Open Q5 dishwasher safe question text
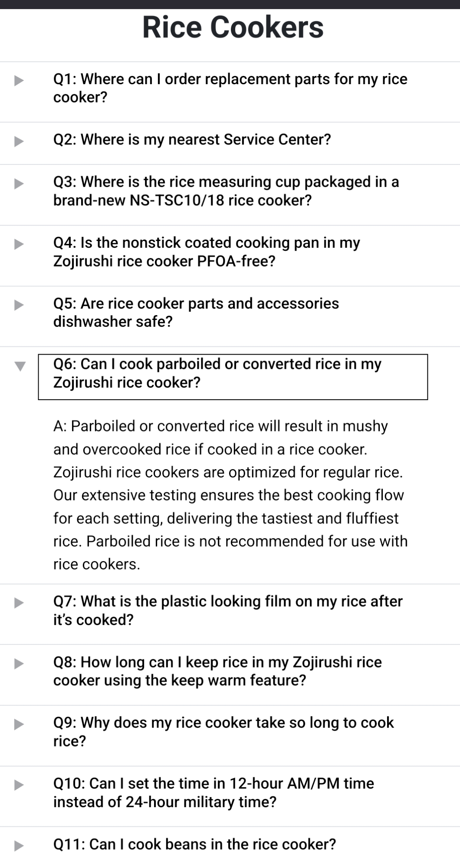The height and width of the screenshot is (868, 460). click(x=196, y=312)
